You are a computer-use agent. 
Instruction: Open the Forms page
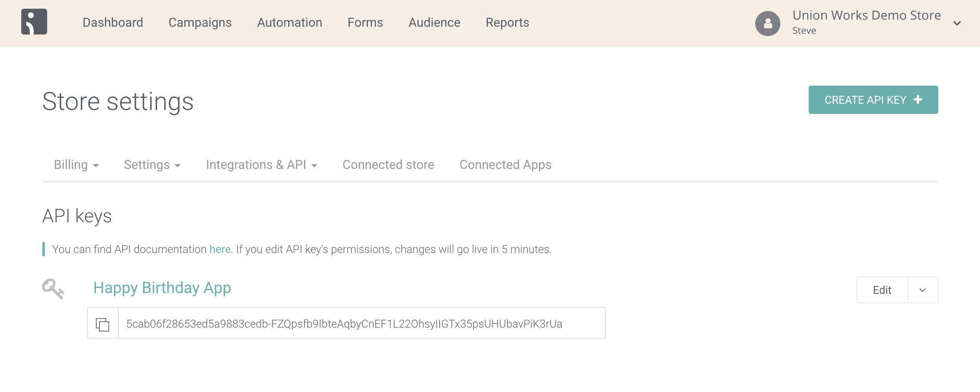click(x=365, y=23)
